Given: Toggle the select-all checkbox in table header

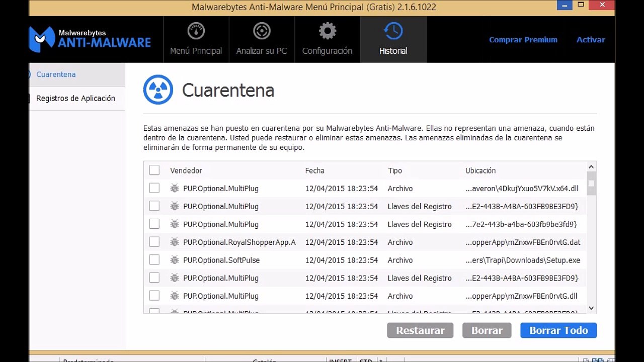Looking at the screenshot, I should click(x=154, y=170).
